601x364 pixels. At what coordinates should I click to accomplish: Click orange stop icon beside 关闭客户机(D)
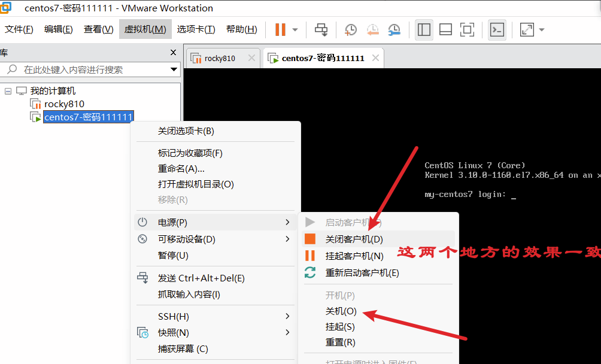(309, 239)
